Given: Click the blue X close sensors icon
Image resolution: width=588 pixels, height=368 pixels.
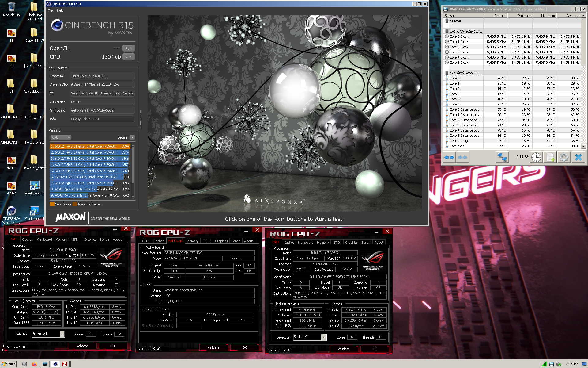Looking at the screenshot, I should click(x=578, y=157).
